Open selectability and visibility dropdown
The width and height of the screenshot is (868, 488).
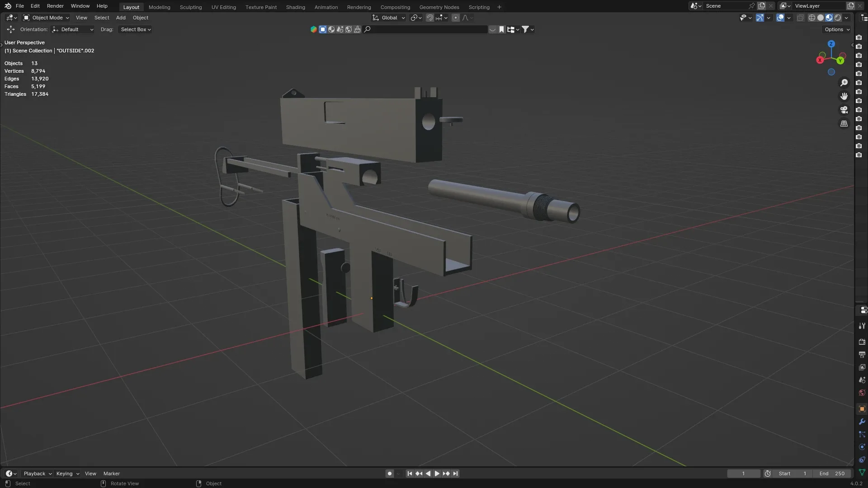pos(745,18)
